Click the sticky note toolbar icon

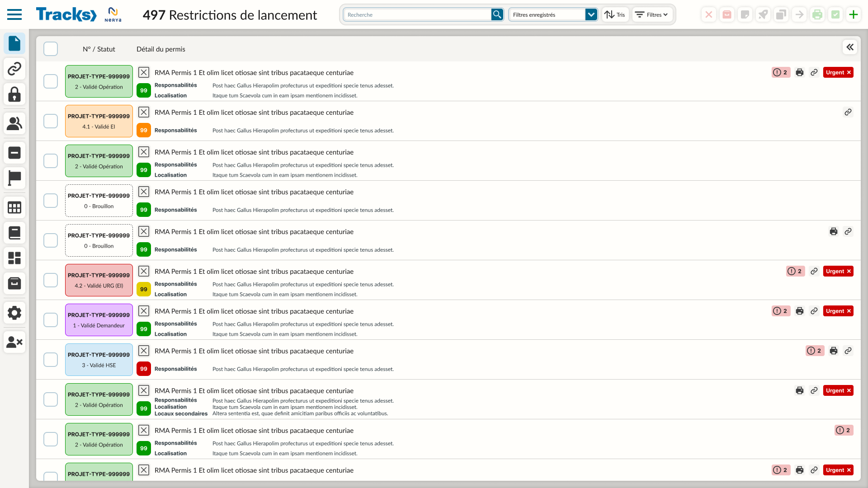[x=745, y=14]
